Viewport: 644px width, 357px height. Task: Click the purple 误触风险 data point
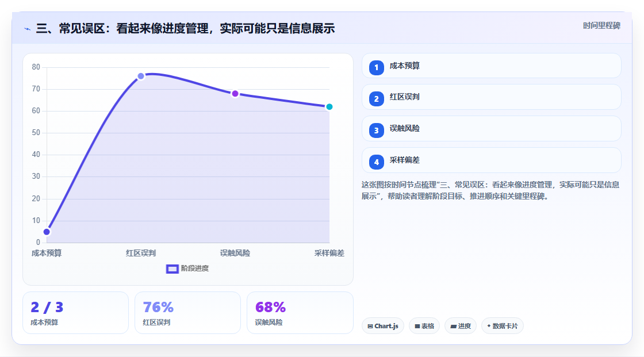235,94
